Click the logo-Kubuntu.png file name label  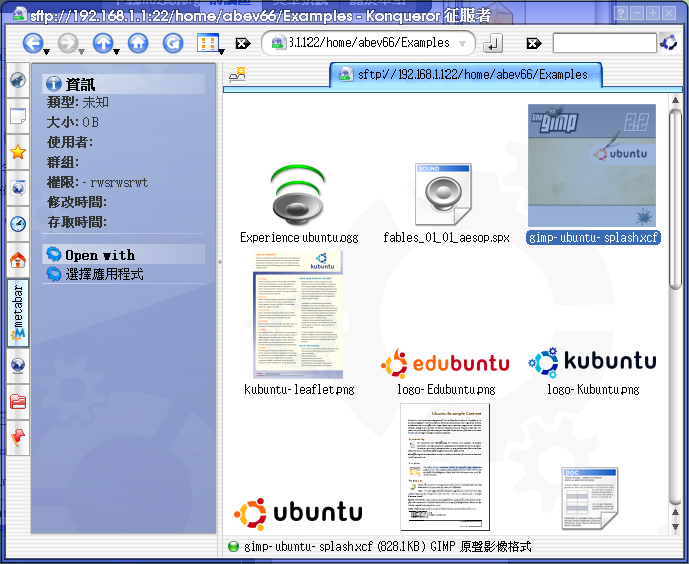[x=593, y=389]
